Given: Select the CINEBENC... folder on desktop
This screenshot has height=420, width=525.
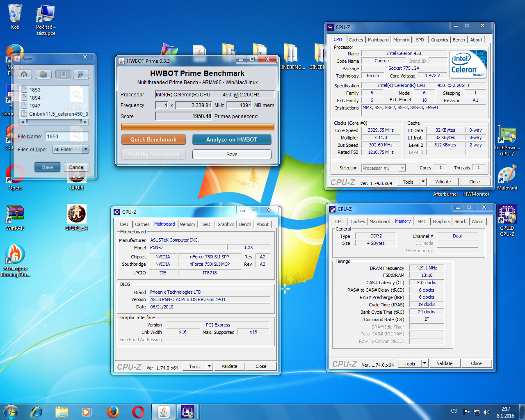Looking at the screenshot, I should pyautogui.click(x=292, y=57).
